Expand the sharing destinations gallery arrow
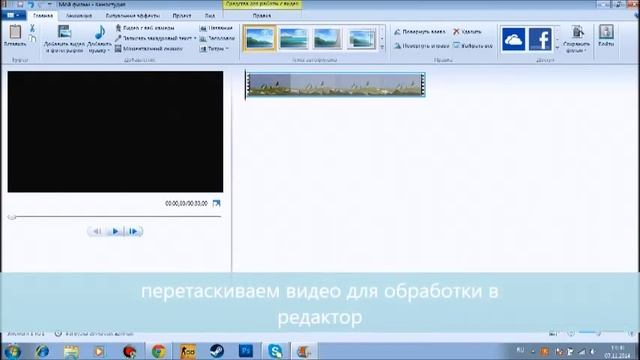 [557, 47]
